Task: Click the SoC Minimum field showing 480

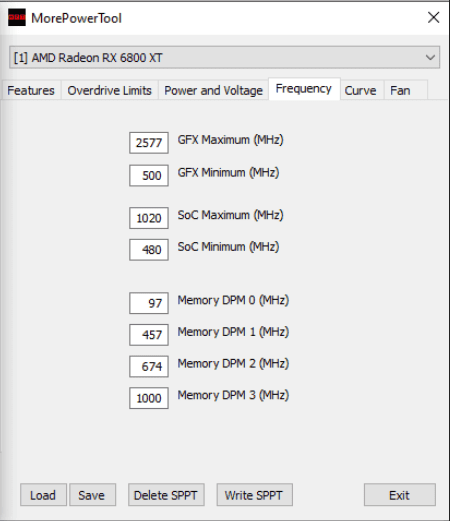Action: coord(149,250)
